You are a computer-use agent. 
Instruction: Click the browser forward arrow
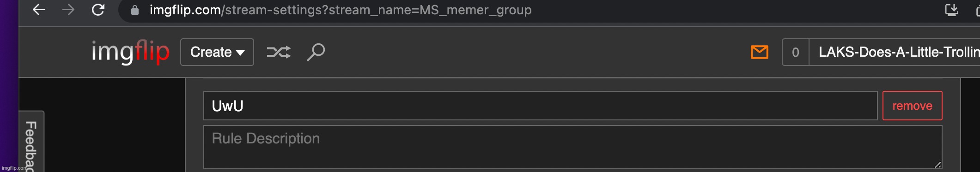click(x=68, y=10)
